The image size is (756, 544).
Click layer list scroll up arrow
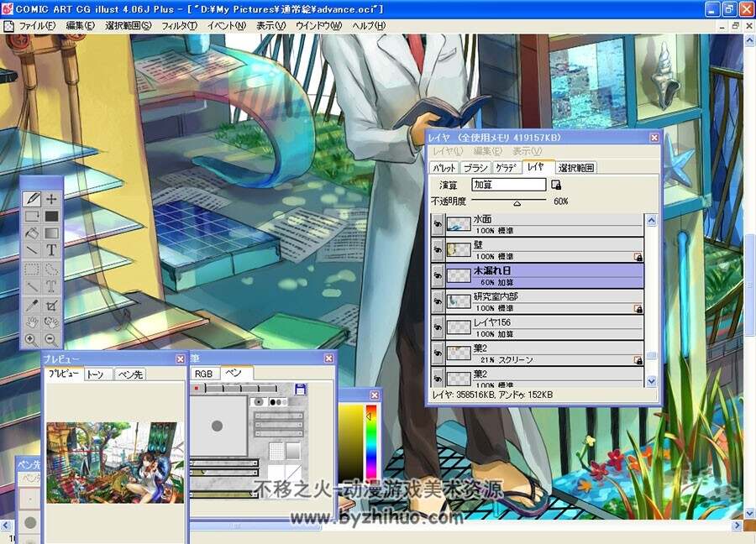(x=651, y=221)
